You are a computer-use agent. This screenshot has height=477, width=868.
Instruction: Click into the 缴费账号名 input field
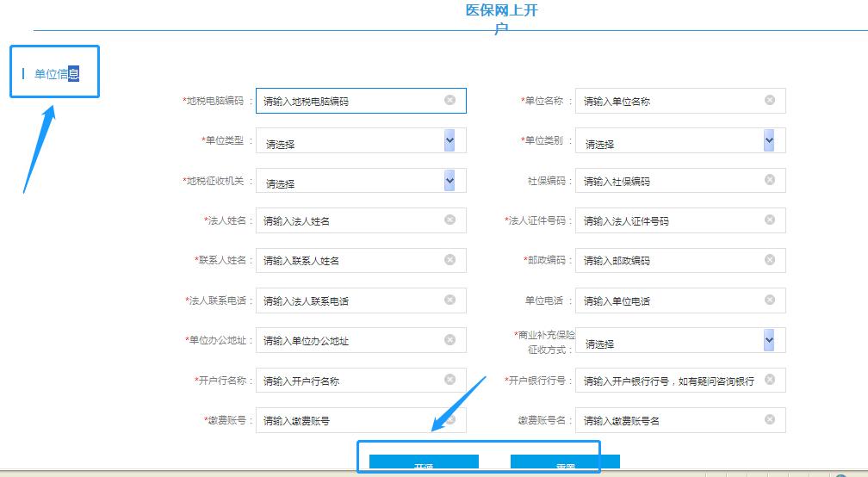coord(680,420)
